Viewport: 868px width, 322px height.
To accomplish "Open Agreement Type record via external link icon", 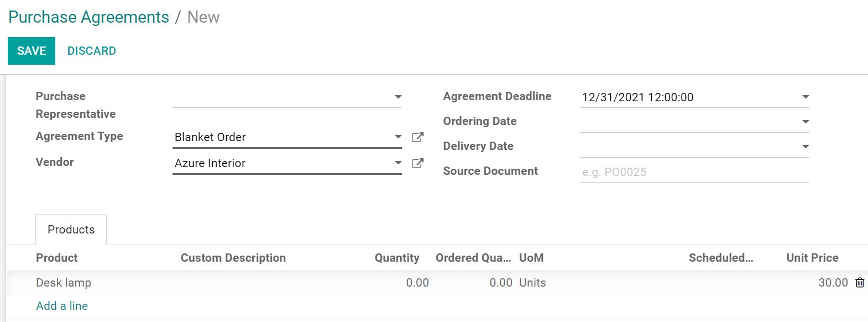I will [x=418, y=137].
